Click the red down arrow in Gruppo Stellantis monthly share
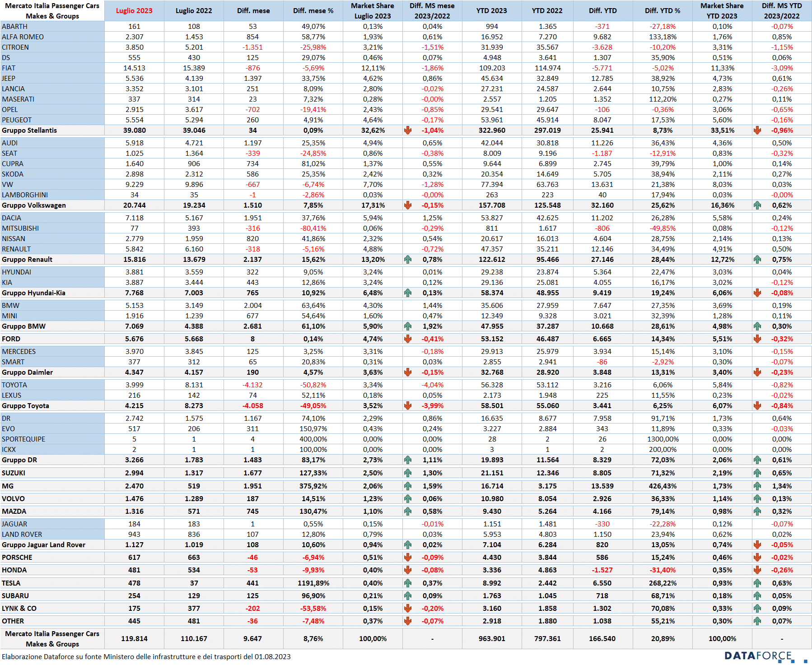 (408, 130)
